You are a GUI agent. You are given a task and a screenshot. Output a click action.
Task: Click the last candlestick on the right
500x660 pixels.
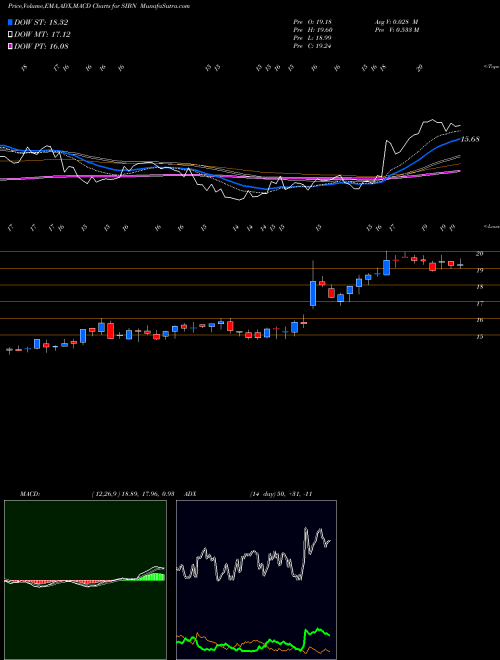460,265
